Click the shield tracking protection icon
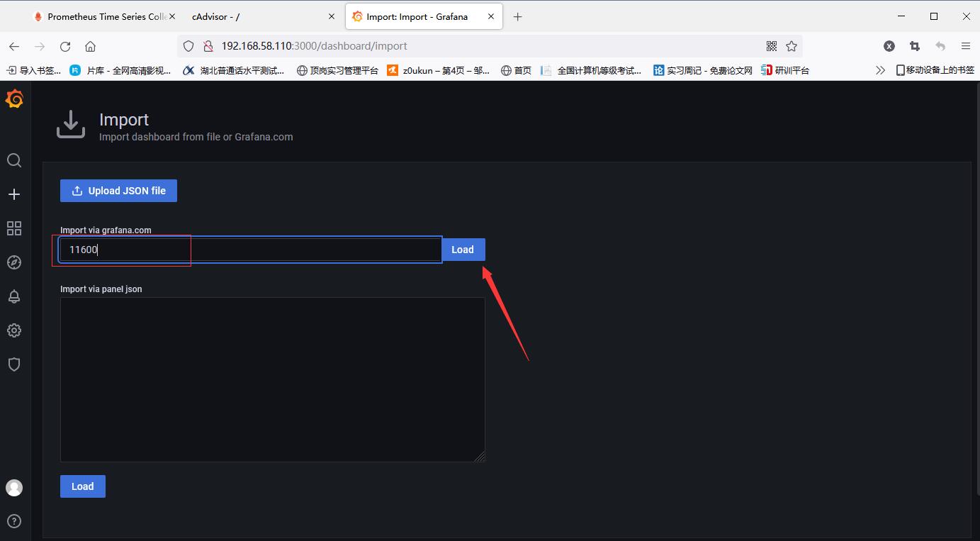 tap(188, 46)
